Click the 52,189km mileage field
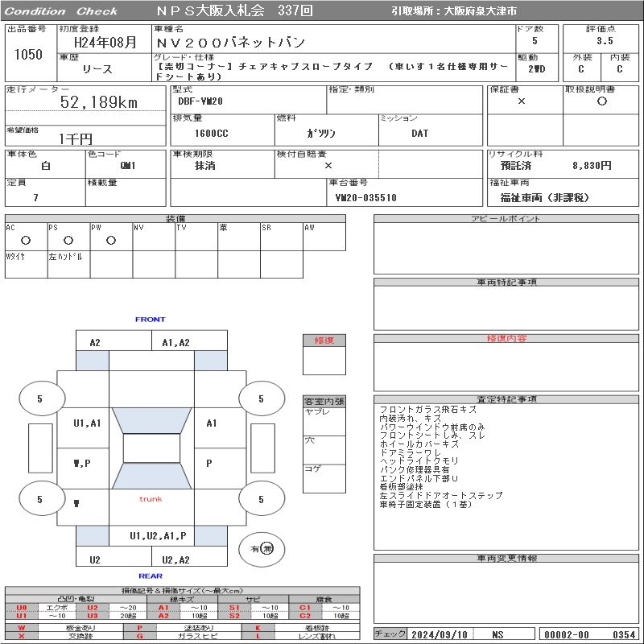644x644 pixels. [x=99, y=102]
